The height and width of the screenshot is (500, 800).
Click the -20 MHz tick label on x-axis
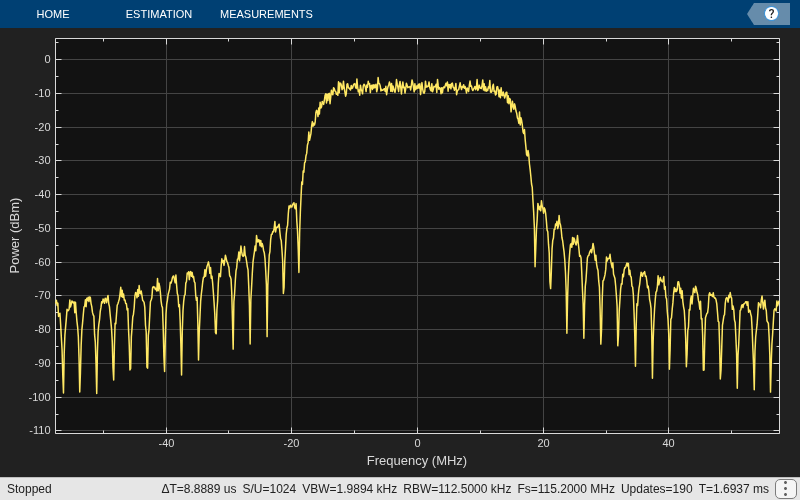[291, 443]
